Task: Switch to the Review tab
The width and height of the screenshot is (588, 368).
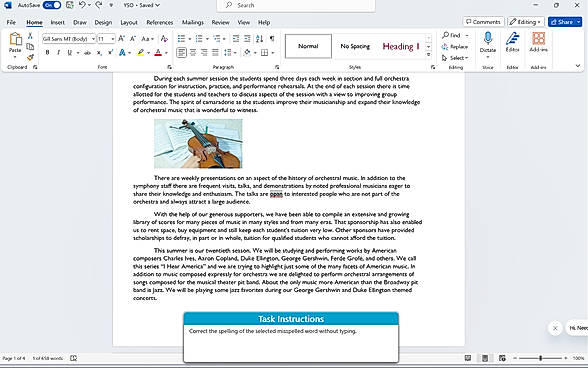Action: pos(220,23)
